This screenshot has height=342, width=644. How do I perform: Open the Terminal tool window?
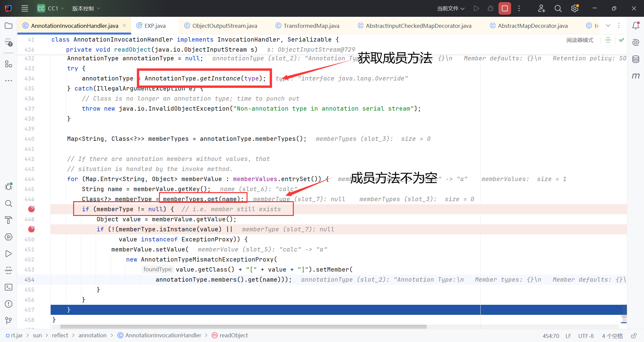[9, 287]
